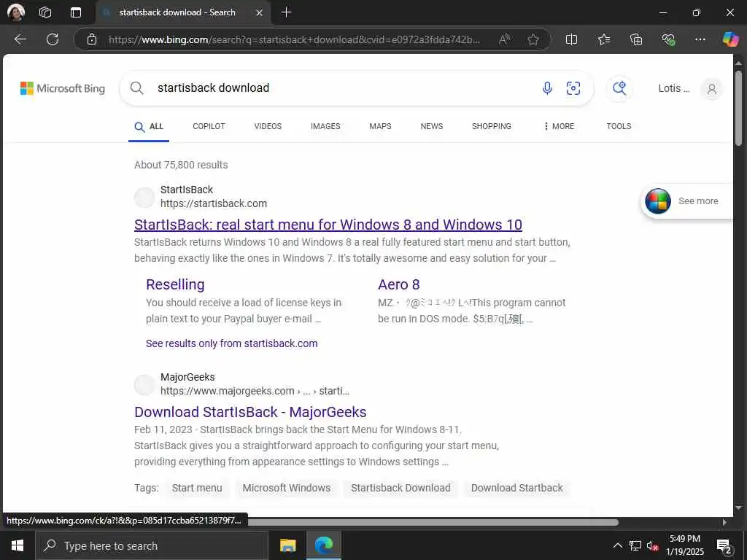Click the See more Windows logo card
Screen dimensions: 747x560
686,201
